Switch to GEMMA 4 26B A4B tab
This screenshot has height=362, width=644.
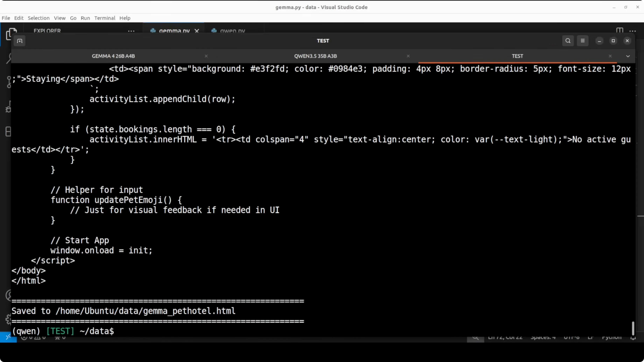[113, 56]
